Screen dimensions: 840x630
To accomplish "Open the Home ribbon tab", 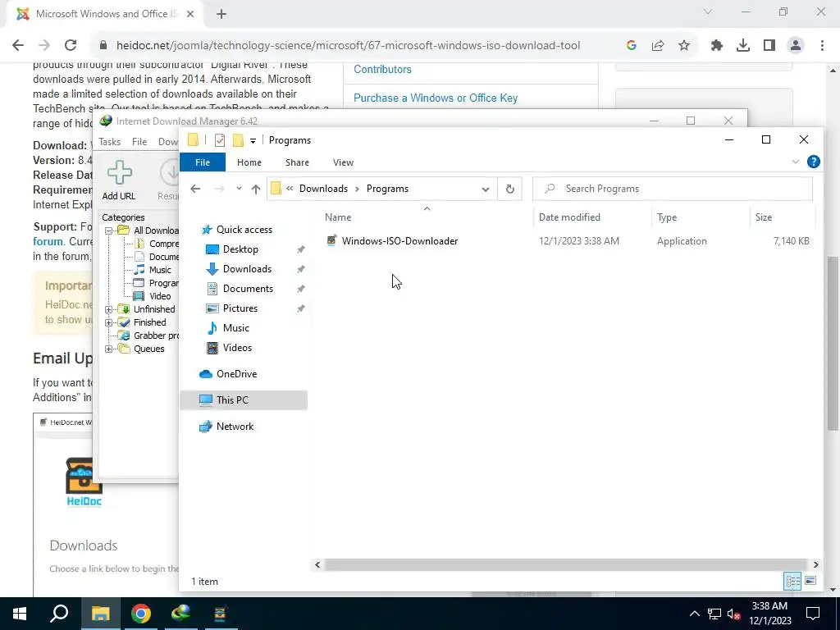I will click(x=249, y=162).
